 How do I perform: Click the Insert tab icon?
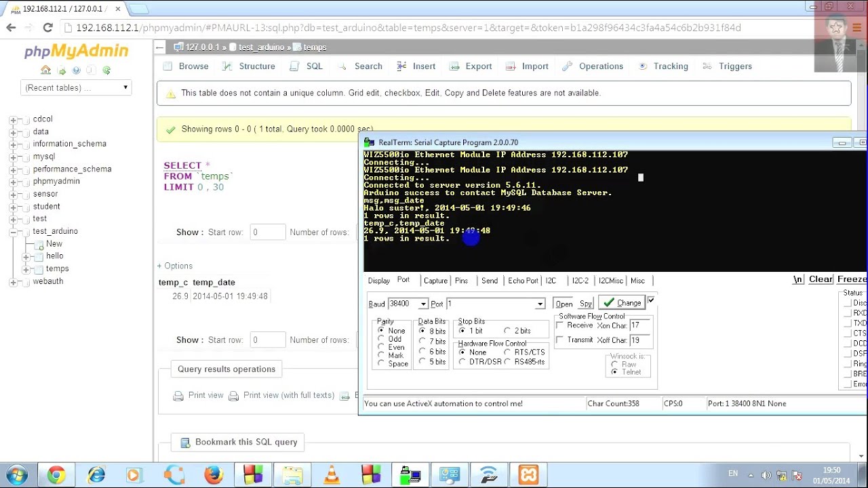pos(401,66)
